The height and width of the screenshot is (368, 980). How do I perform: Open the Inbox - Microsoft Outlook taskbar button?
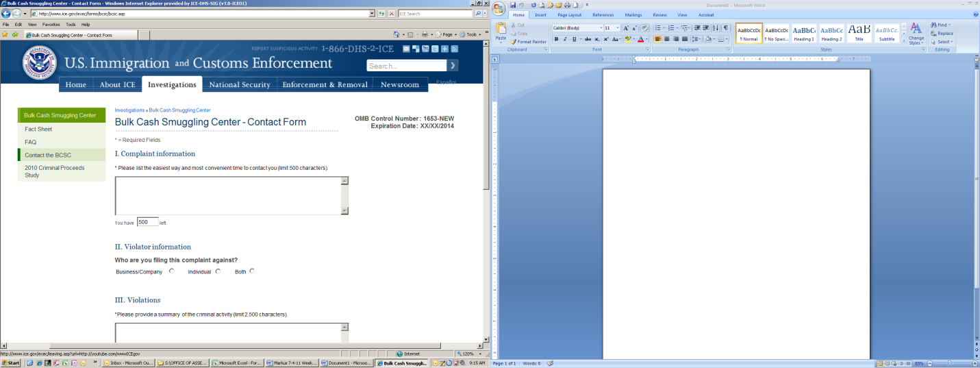(128, 363)
